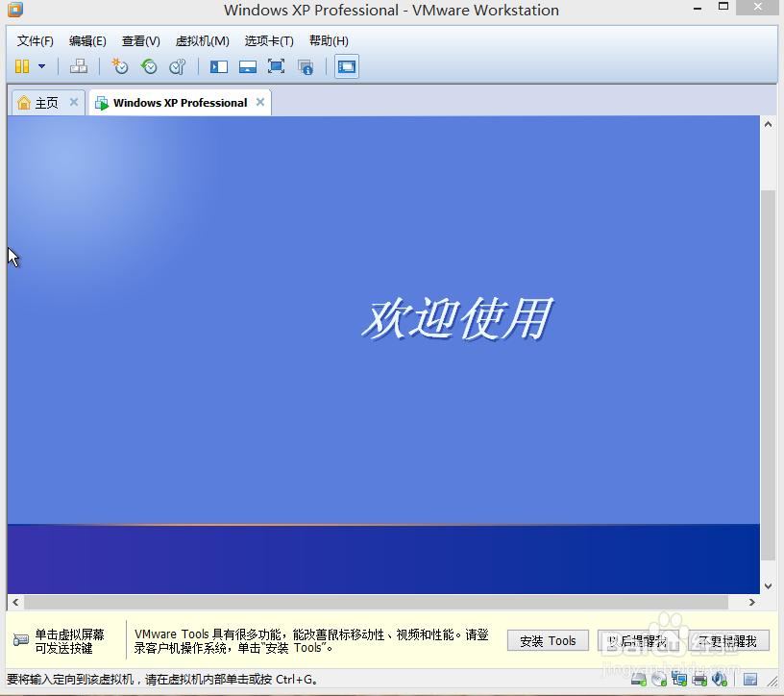The image size is (784, 696).
Task: Open the 虚拟机(M) menu
Action: (203, 41)
